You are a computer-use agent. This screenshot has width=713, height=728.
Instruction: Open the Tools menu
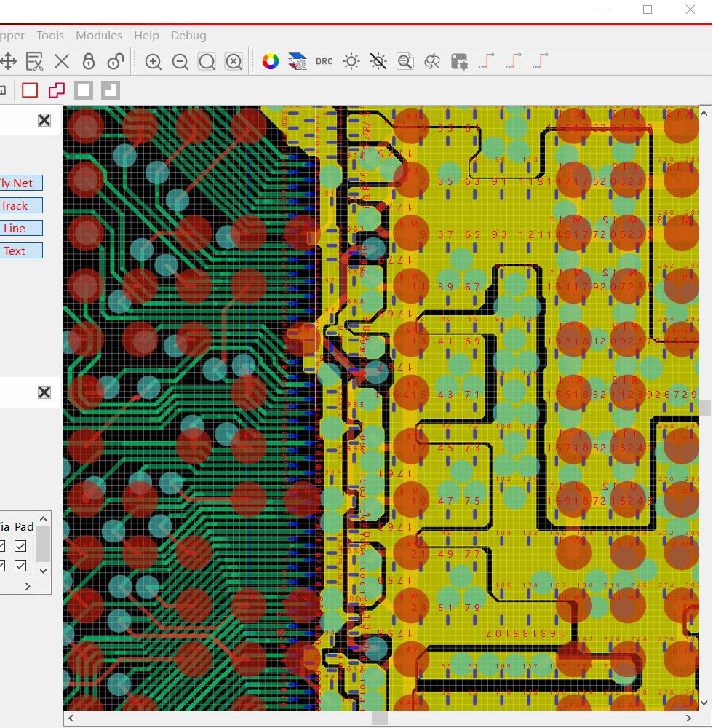(x=50, y=35)
